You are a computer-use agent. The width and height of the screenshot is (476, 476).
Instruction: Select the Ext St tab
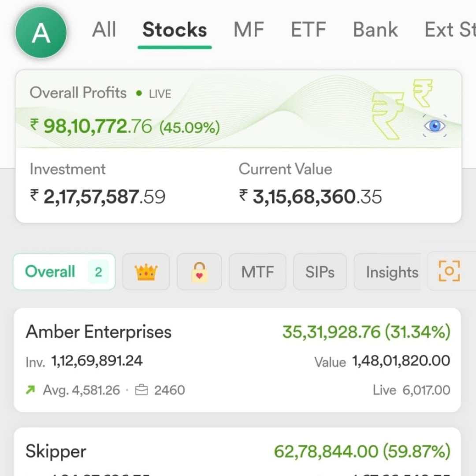coord(450,30)
